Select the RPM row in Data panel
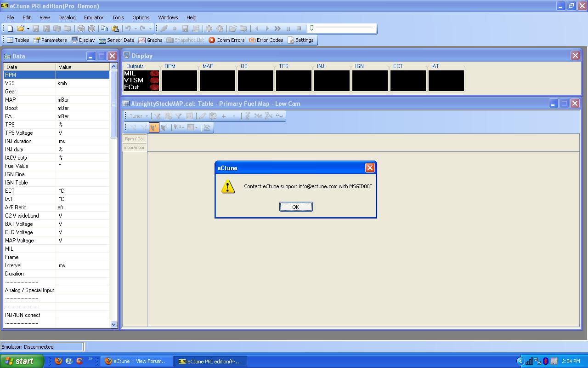This screenshot has height=368, width=588. point(57,75)
